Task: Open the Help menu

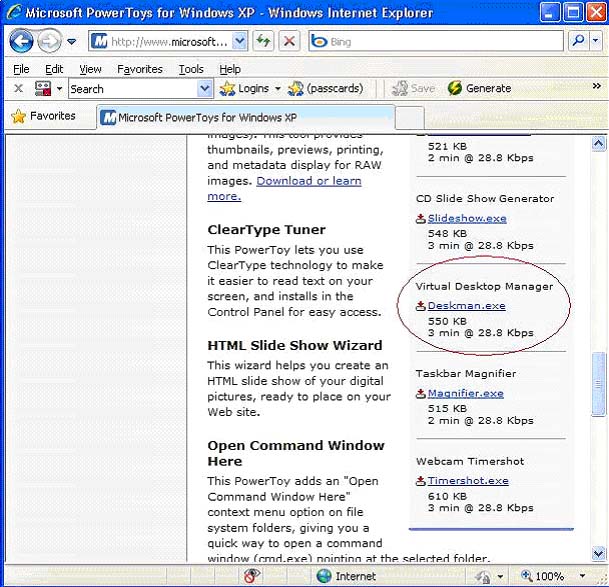Action: (230, 69)
